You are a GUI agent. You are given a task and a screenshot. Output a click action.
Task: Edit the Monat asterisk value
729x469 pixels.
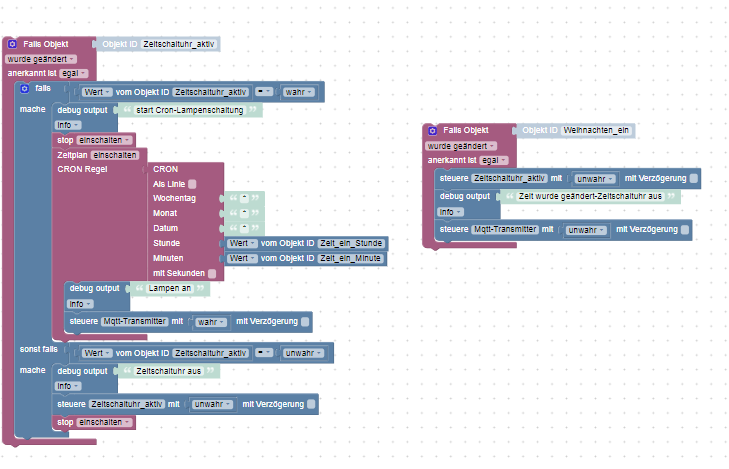(x=245, y=213)
